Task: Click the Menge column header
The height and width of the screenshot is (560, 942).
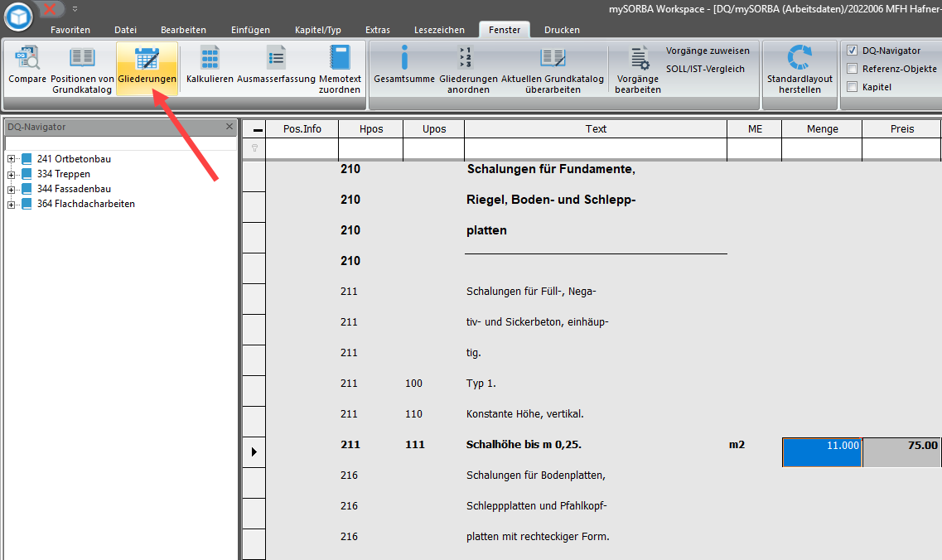Action: (x=822, y=129)
